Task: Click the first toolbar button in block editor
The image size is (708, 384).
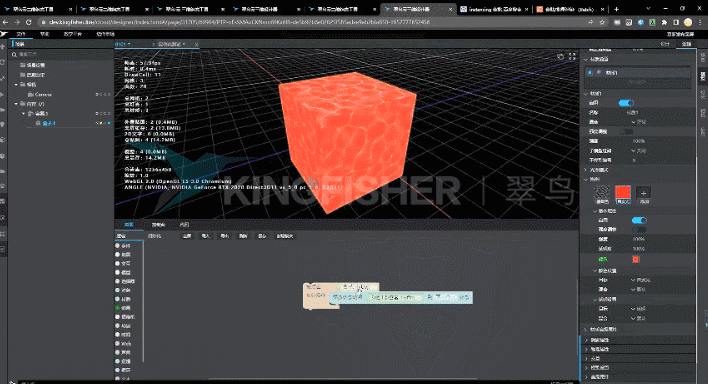Action: click(x=186, y=236)
